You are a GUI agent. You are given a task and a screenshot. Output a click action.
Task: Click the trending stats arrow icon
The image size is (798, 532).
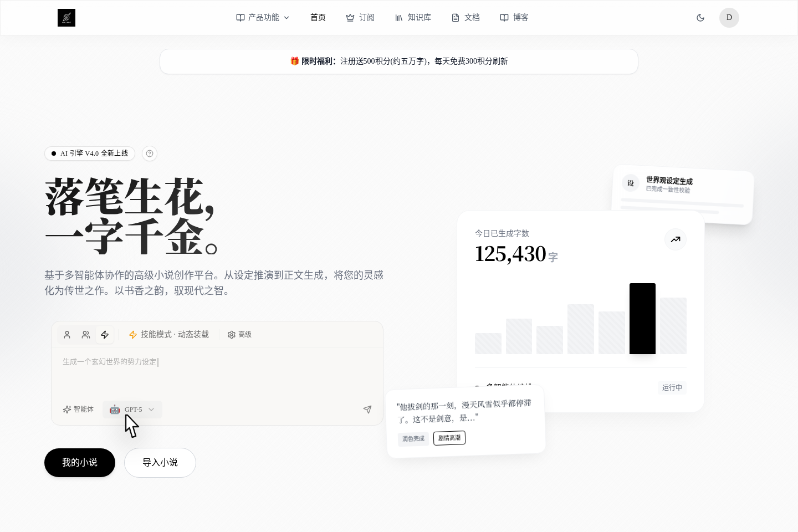click(x=676, y=239)
